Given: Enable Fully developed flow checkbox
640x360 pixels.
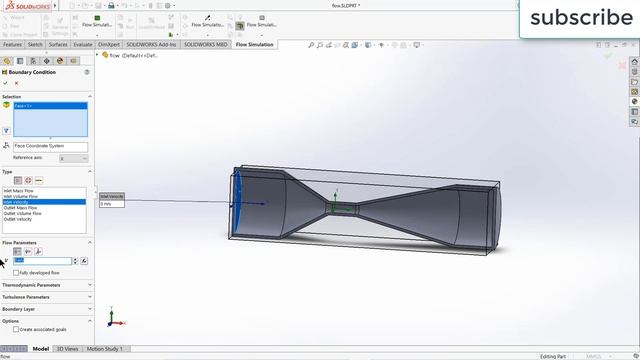Looking at the screenshot, I should pos(16,273).
